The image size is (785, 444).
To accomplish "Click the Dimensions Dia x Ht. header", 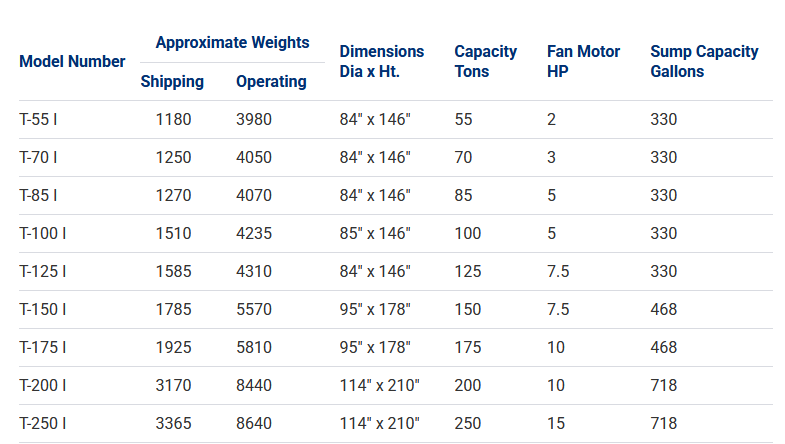I will [x=382, y=62].
